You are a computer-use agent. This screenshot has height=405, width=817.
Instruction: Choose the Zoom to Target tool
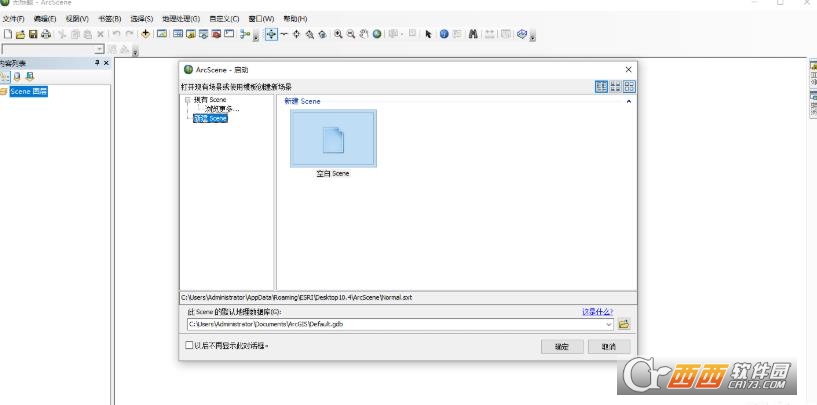[310, 34]
